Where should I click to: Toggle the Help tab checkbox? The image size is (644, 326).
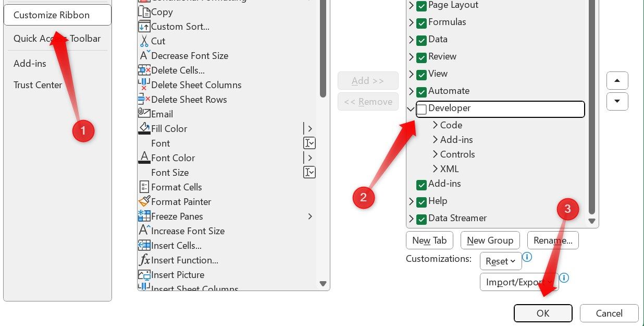[422, 202]
